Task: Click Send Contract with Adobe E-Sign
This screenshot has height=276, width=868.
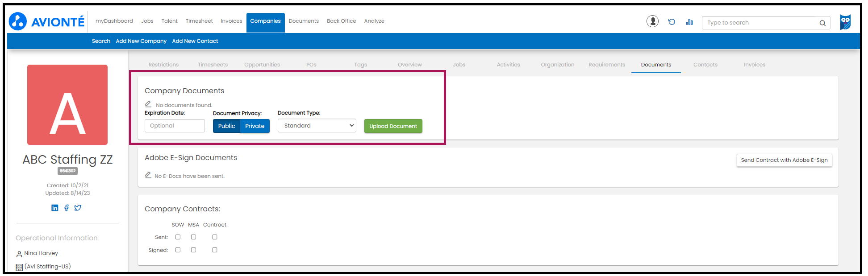Action: [784, 160]
